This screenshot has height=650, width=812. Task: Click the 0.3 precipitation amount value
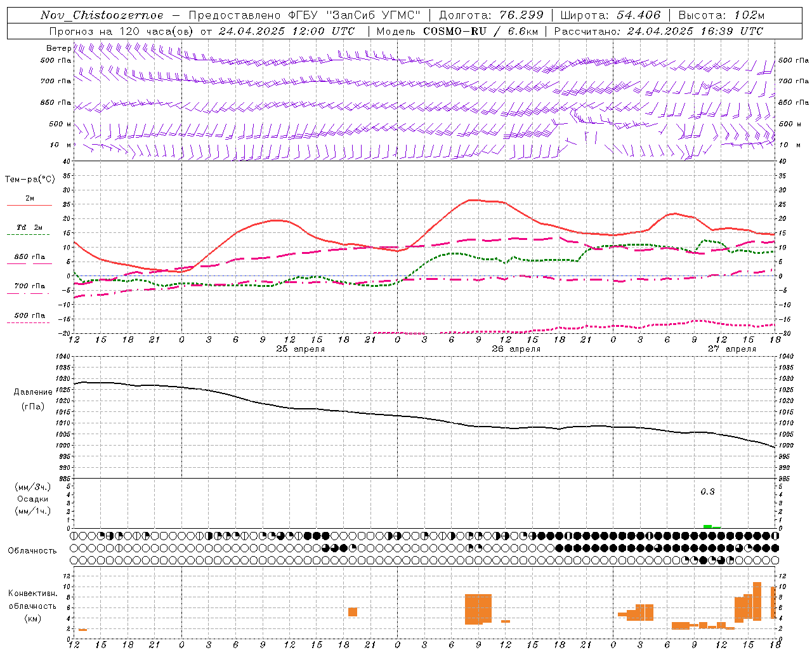pos(707,491)
